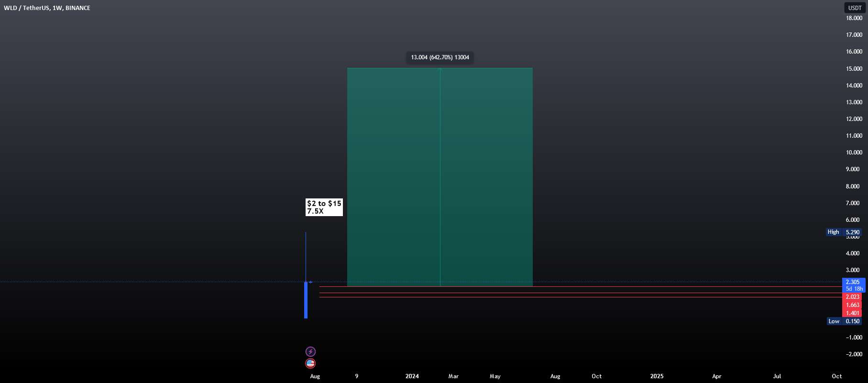Click the 5d 18h countdown label
Image resolution: width=868 pixels, height=383 pixels.
(x=854, y=289)
